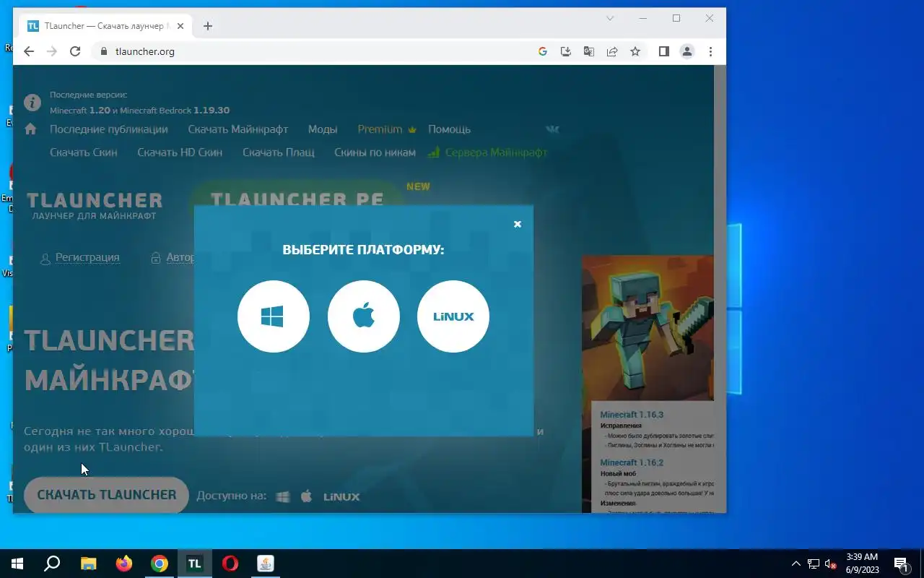924x578 pixels.
Task: Open Последние публикации menu item
Action: coord(109,129)
